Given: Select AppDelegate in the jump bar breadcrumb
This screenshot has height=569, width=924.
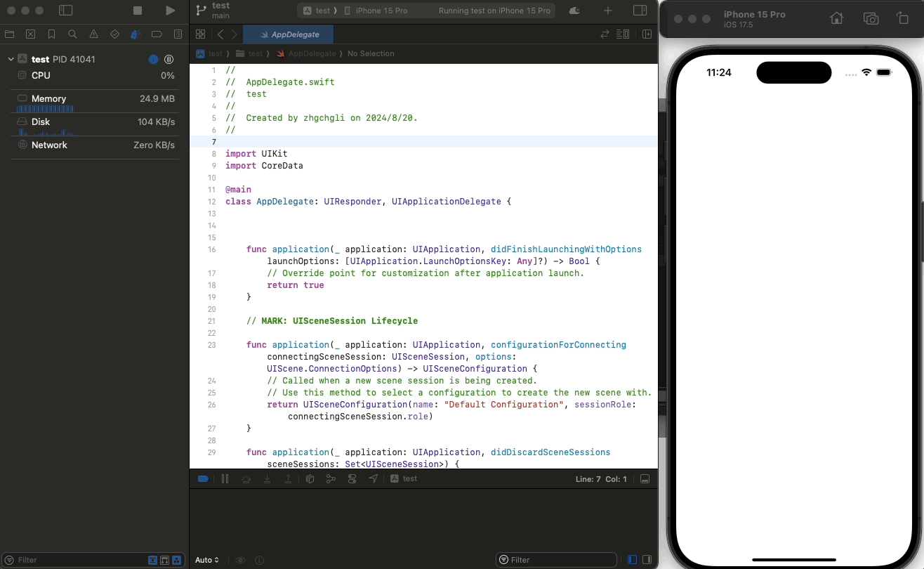Looking at the screenshot, I should (312, 53).
